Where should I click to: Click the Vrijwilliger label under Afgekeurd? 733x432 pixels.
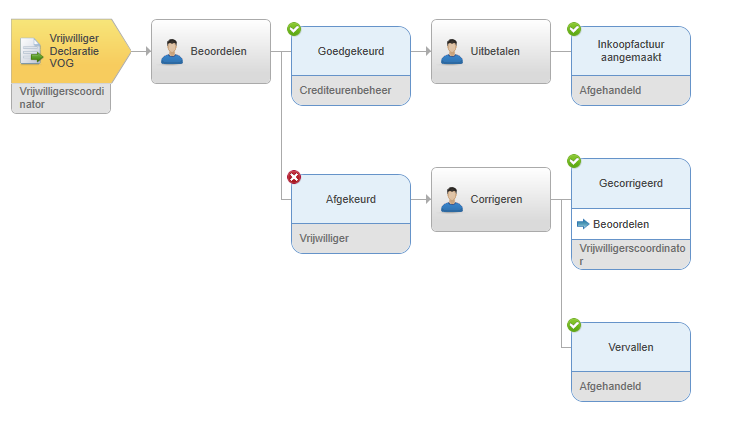coord(324,238)
